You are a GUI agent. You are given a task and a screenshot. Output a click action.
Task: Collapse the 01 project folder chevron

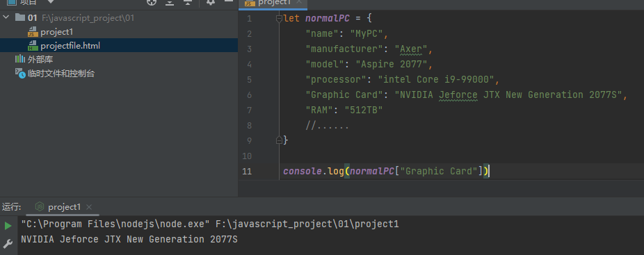(x=6, y=17)
